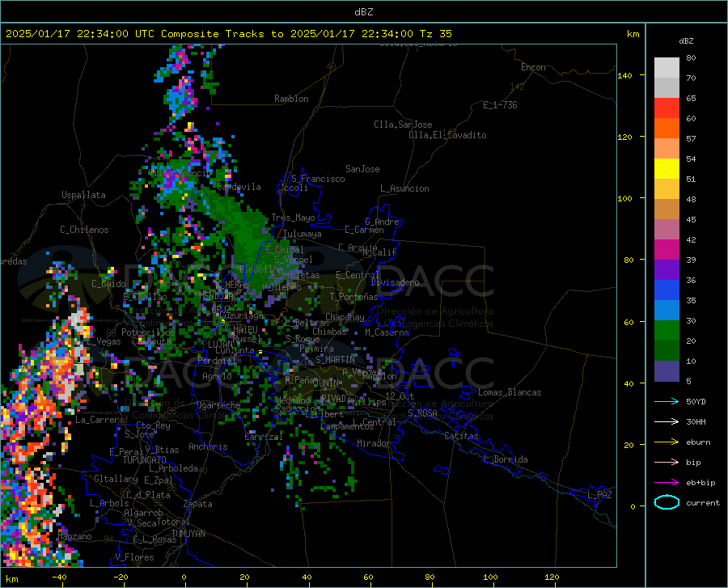728x588 pixels.
Task: Select the eburn yellow arrow legend icon
Action: pyautogui.click(x=667, y=442)
